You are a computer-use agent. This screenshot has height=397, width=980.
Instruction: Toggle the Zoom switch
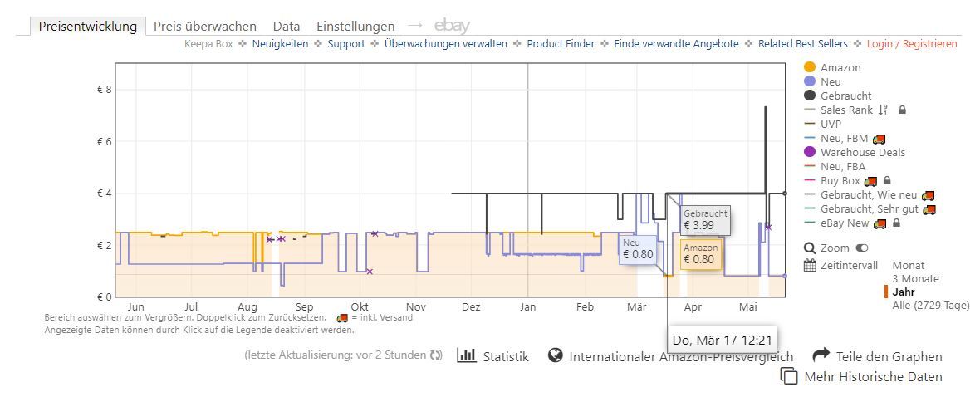862,248
